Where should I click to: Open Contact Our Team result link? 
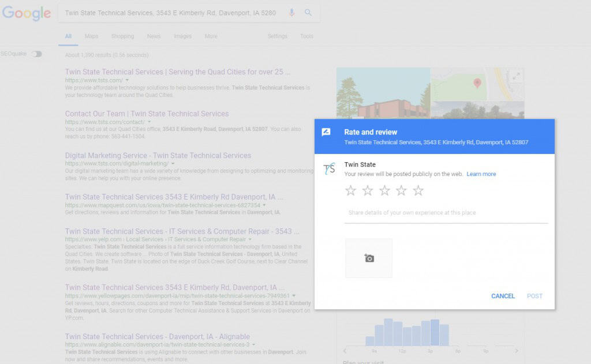147,114
